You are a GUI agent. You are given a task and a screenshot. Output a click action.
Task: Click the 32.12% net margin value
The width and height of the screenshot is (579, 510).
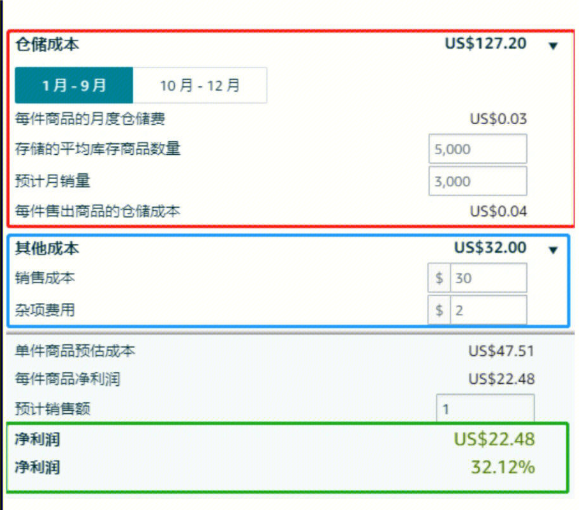[x=503, y=467]
